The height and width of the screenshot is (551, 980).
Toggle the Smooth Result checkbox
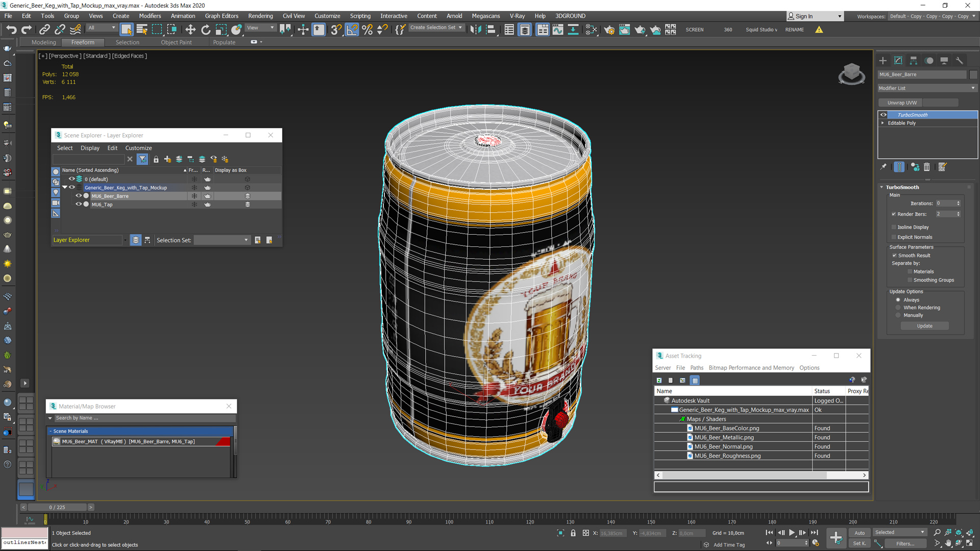[x=894, y=256]
